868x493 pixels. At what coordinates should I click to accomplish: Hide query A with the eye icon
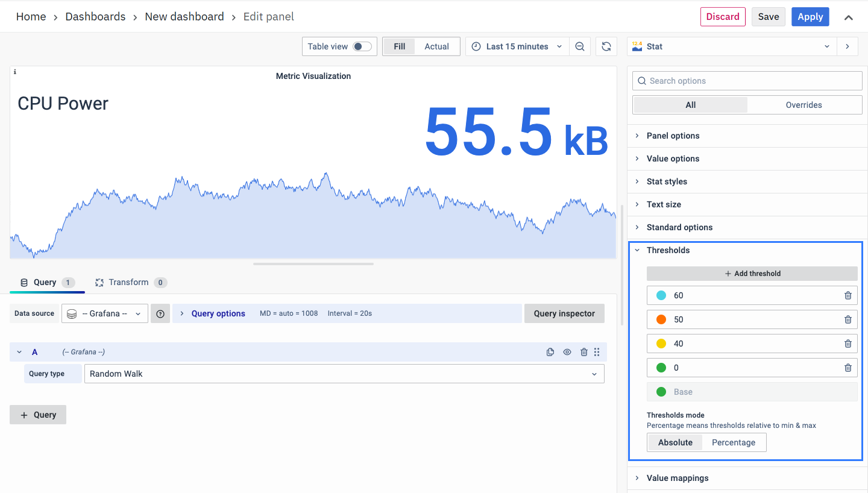tap(567, 352)
